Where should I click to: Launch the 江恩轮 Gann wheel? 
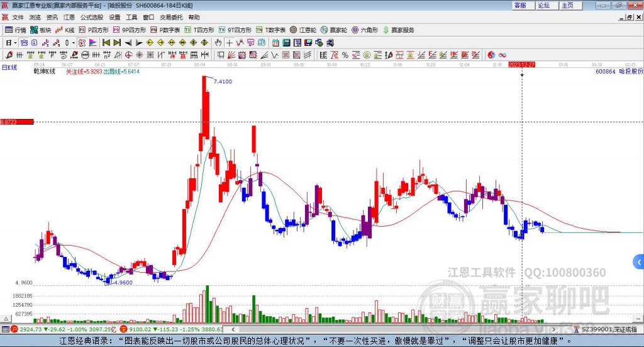coord(303,30)
